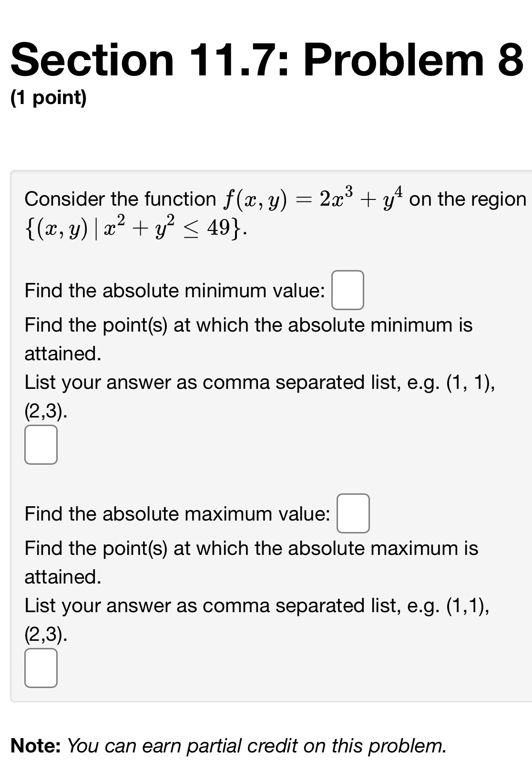The width and height of the screenshot is (532, 772).
Task: Select the maximum points answer field
Action: click(x=41, y=668)
